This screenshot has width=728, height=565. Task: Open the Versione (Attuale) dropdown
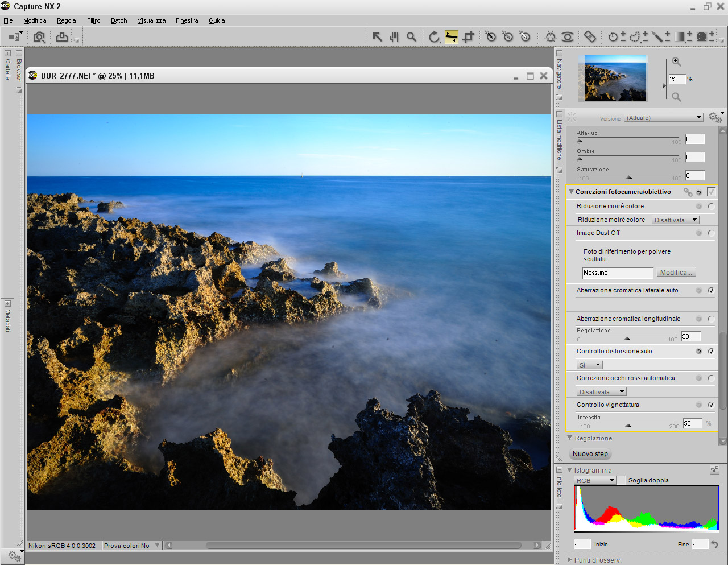click(x=664, y=118)
